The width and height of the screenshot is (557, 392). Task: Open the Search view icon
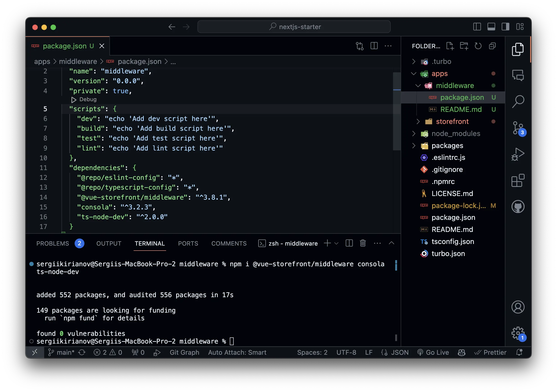pos(518,101)
